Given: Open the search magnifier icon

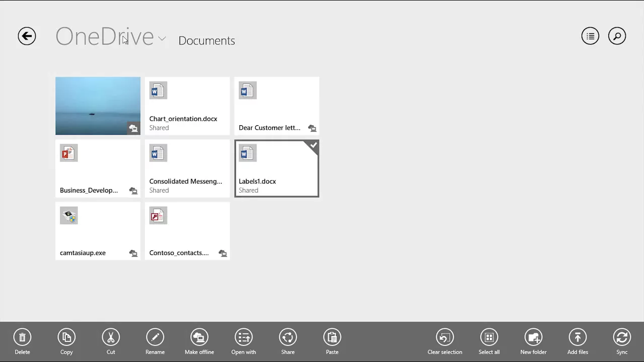Looking at the screenshot, I should point(617,36).
